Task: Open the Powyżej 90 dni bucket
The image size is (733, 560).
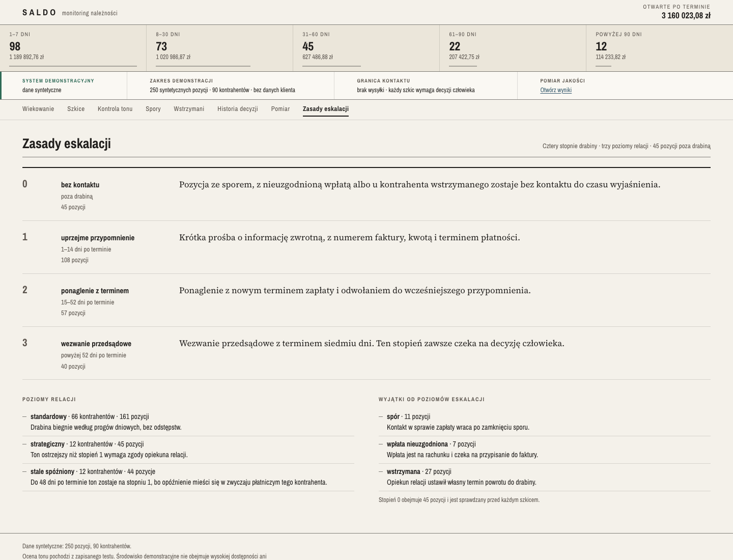Action: 660,48
